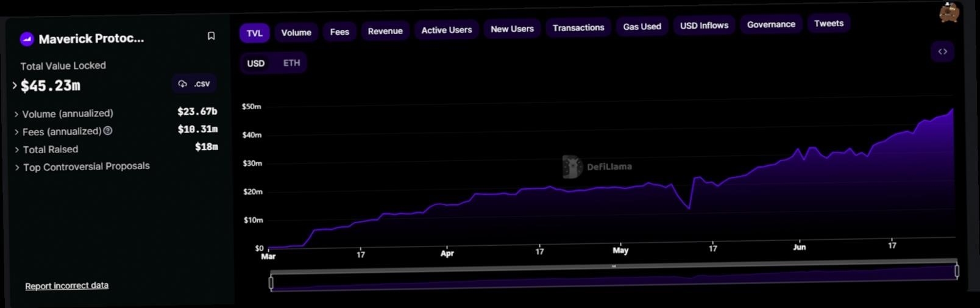Click the Maverick Protoc... title
This screenshot has height=308, width=980.
click(x=91, y=39)
